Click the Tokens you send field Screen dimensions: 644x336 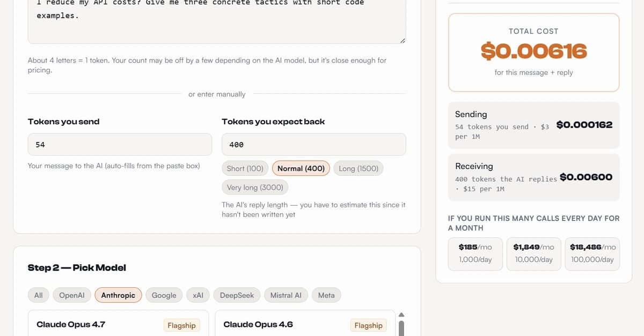click(x=120, y=145)
